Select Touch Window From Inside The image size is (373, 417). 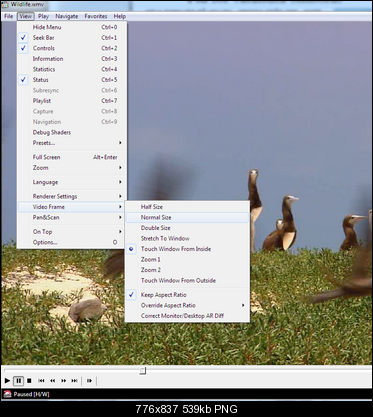187,249
